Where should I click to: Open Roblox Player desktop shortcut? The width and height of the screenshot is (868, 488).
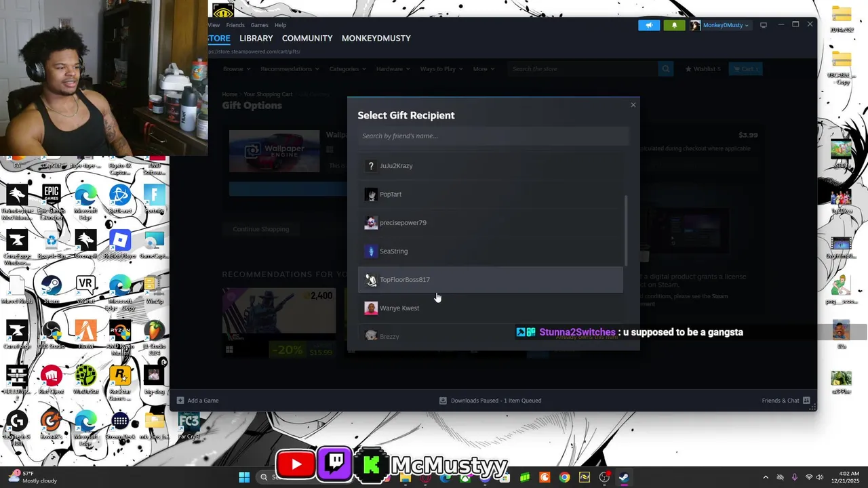point(119,245)
